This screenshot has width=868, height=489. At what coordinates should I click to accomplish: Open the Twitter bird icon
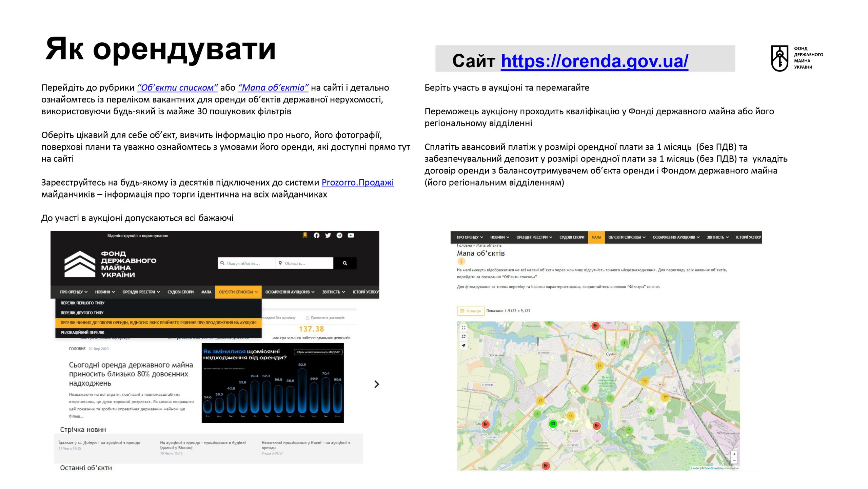(x=328, y=236)
